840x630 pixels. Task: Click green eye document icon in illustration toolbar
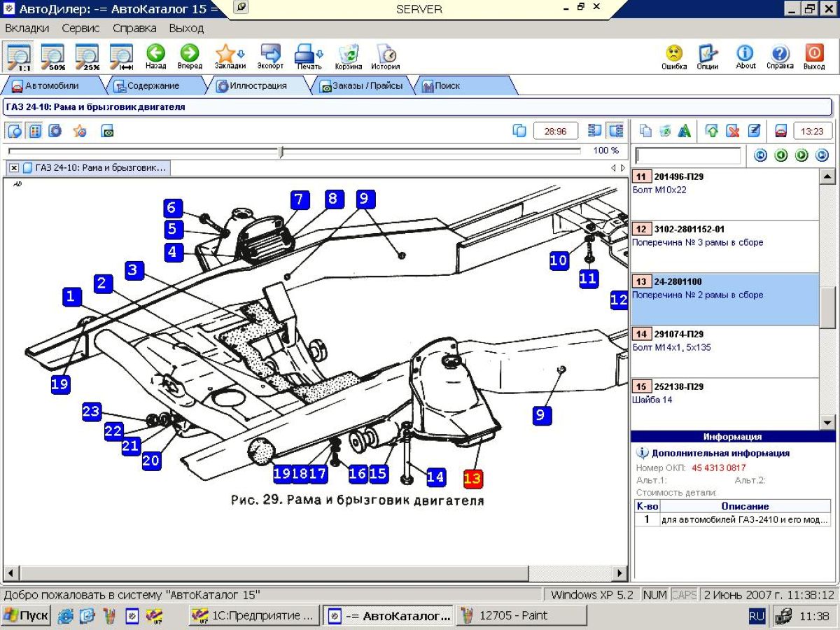(x=107, y=131)
